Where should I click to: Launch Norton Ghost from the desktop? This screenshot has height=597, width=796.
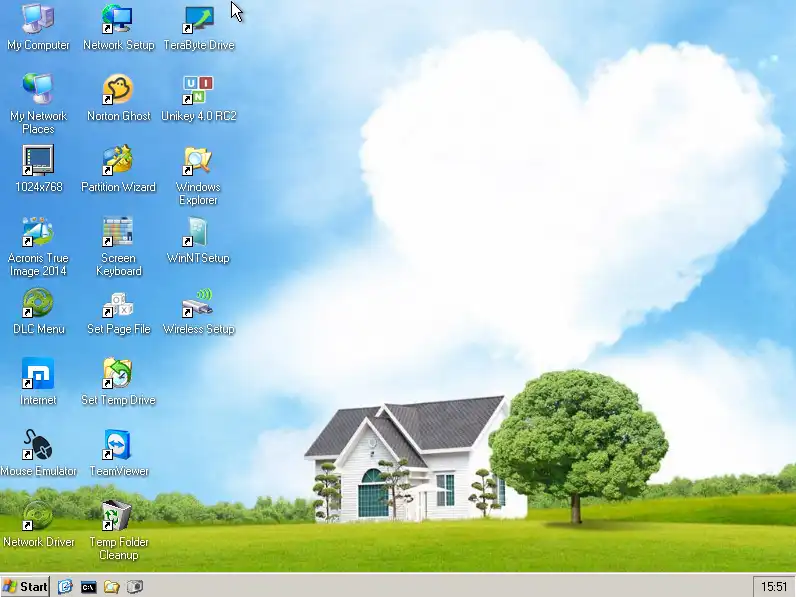click(118, 90)
